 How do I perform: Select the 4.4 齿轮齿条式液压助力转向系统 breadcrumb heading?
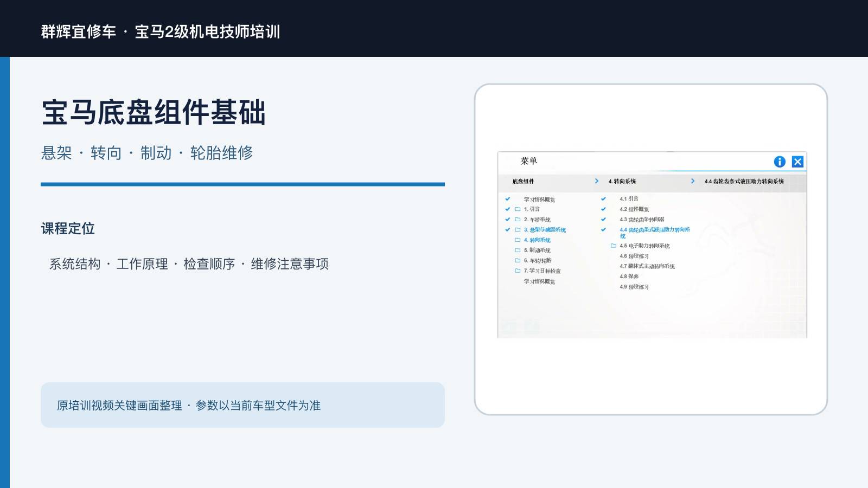coord(744,181)
